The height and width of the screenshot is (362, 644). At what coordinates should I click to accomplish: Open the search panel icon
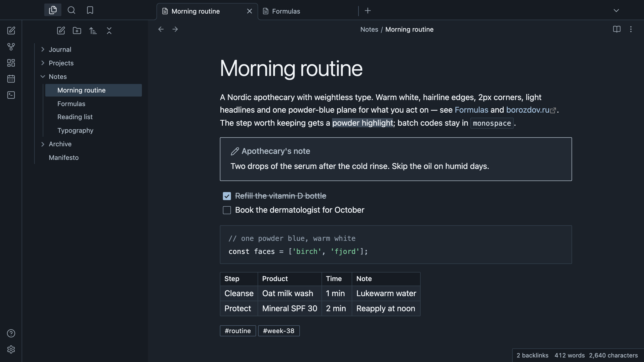(x=71, y=10)
